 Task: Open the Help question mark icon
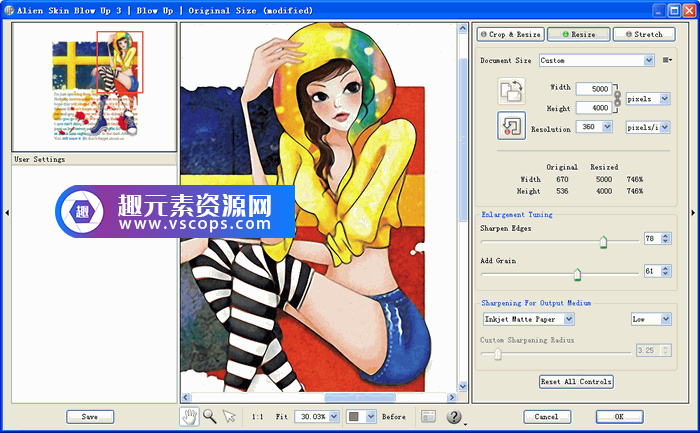(454, 416)
